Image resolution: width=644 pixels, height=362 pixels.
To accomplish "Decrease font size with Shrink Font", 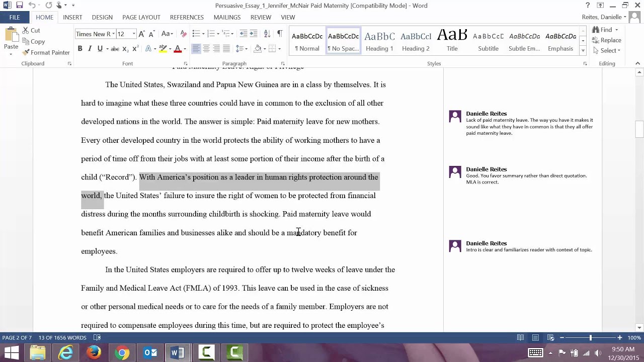I will 152,34.
